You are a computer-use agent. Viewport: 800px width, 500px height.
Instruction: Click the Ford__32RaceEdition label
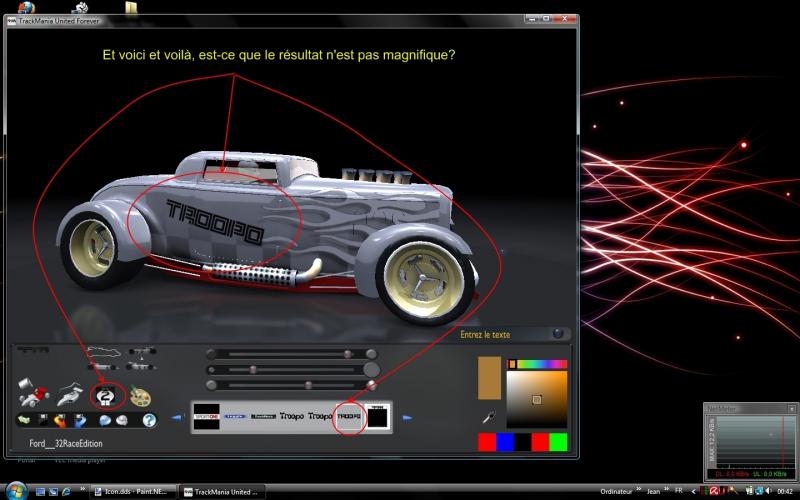coord(66,443)
